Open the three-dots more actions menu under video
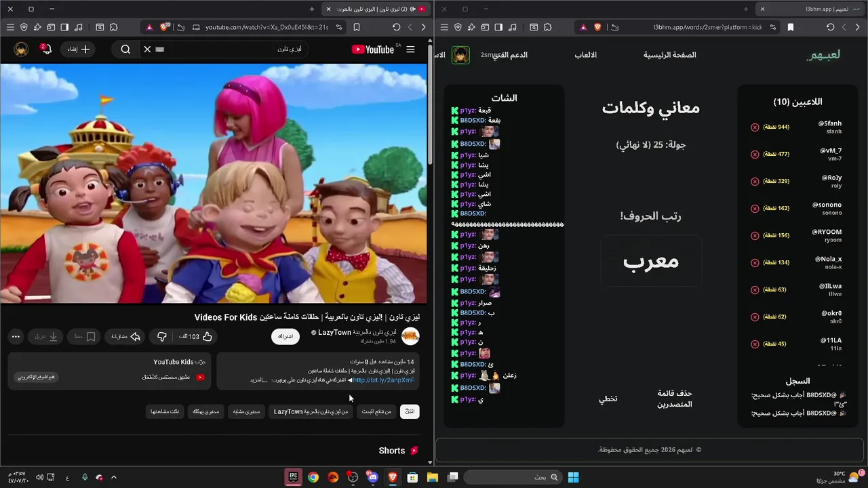The height and width of the screenshot is (488, 868). coord(16,337)
